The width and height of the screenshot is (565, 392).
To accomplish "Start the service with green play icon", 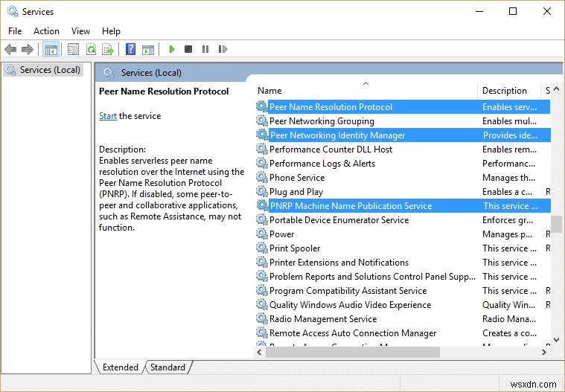I will [x=172, y=49].
